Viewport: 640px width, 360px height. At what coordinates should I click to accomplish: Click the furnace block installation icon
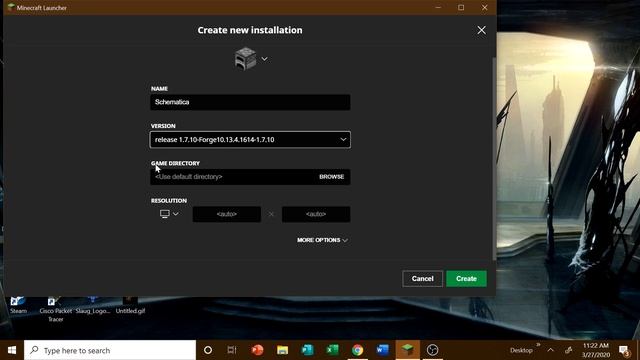tap(245, 58)
